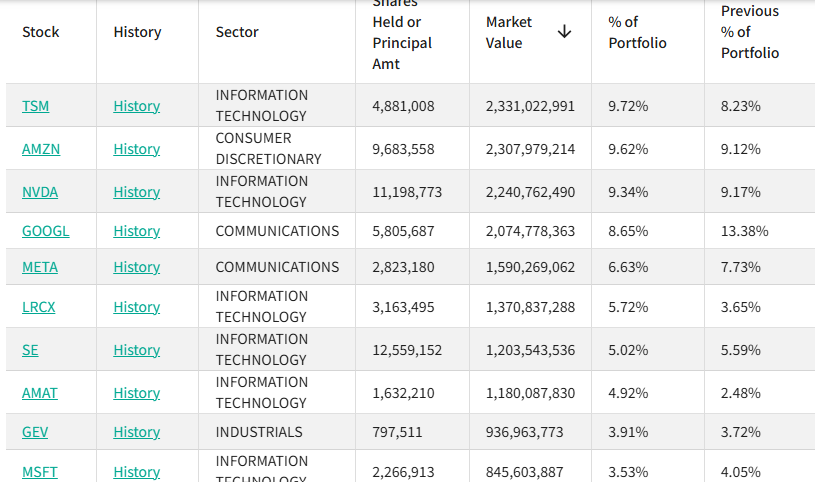
Task: Select market value 1,203,543,536
Action: coord(530,350)
